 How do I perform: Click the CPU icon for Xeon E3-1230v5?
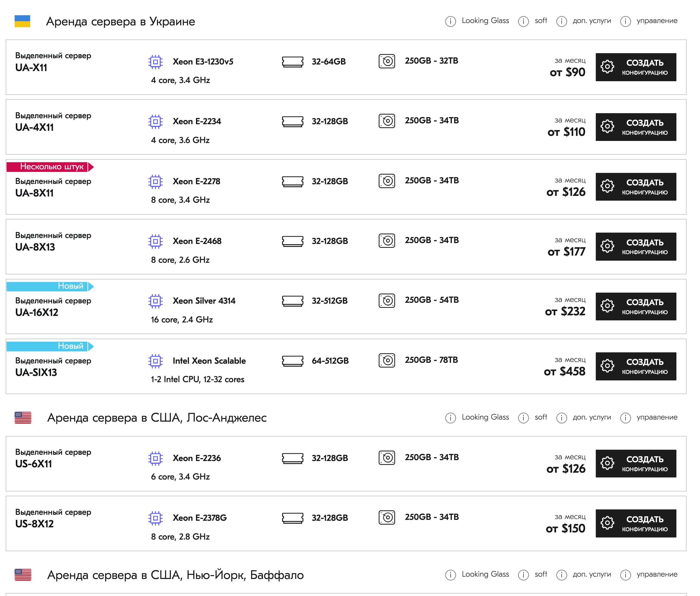point(155,62)
